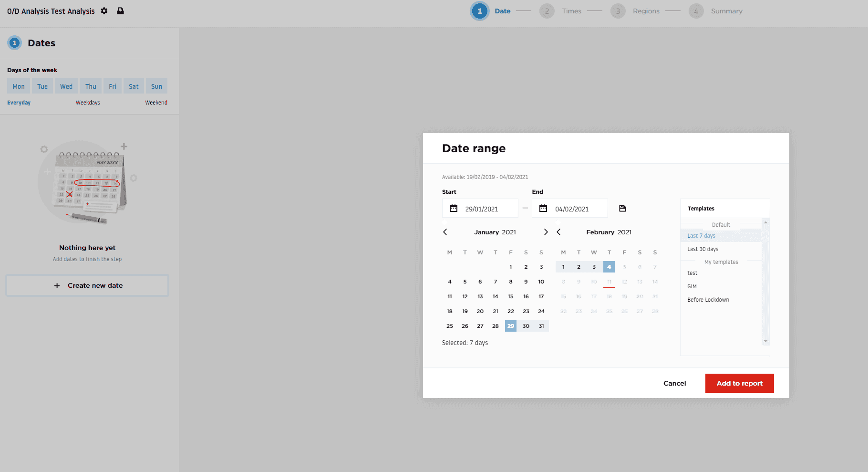
Task: Click previous month arrow beside February 2021
Action: (x=558, y=232)
